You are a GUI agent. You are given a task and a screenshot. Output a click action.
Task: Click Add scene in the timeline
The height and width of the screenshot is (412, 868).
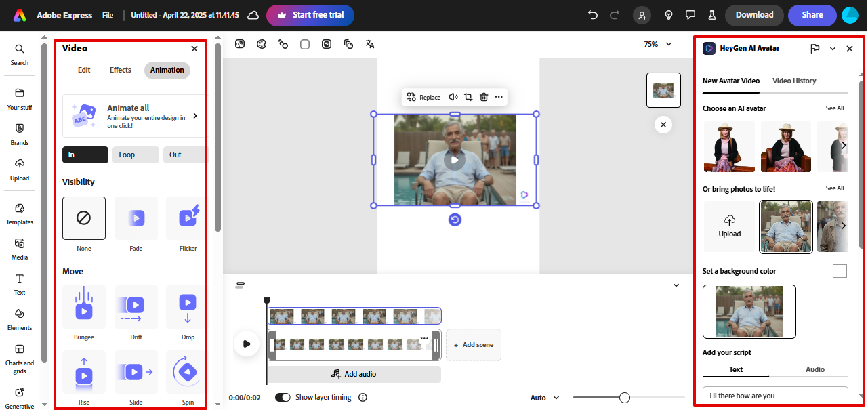coord(473,344)
